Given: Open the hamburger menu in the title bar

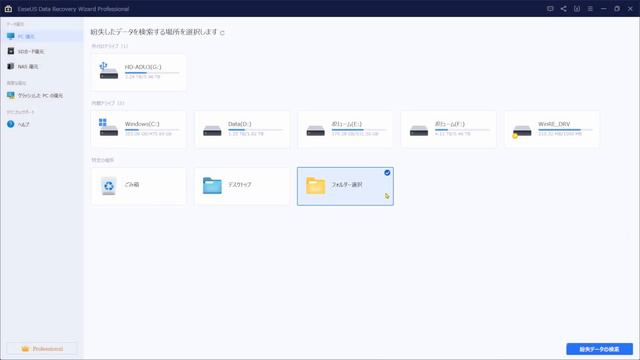Looking at the screenshot, I should pyautogui.click(x=590, y=9).
